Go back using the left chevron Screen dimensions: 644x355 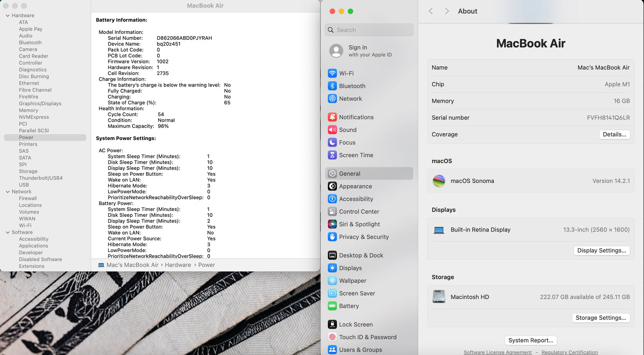point(431,11)
